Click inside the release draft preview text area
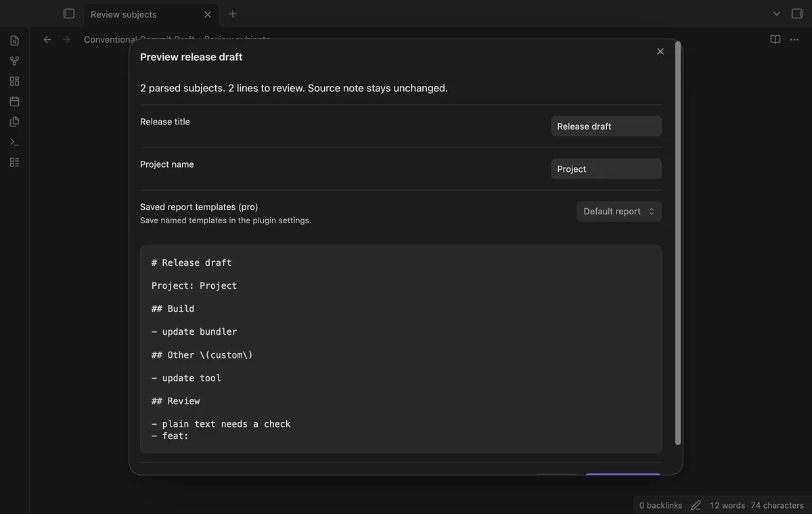The image size is (812, 514). pyautogui.click(x=401, y=349)
